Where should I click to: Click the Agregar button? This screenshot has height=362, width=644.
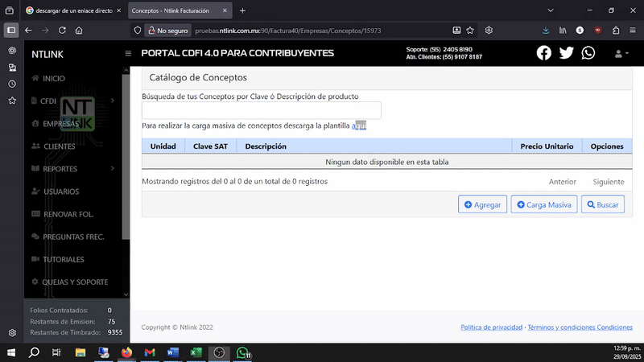pyautogui.click(x=482, y=204)
